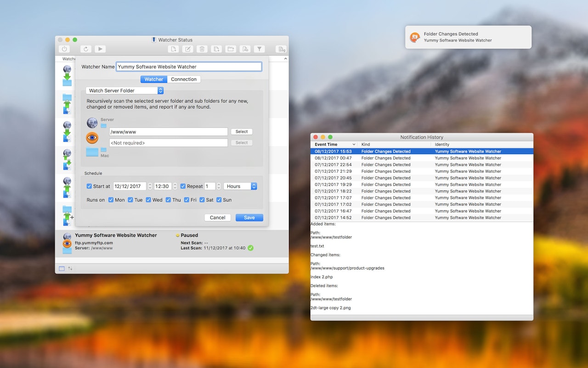Screen dimensions: 588x368
Task: Uncheck the Fri checkbox
Action: click(187, 200)
